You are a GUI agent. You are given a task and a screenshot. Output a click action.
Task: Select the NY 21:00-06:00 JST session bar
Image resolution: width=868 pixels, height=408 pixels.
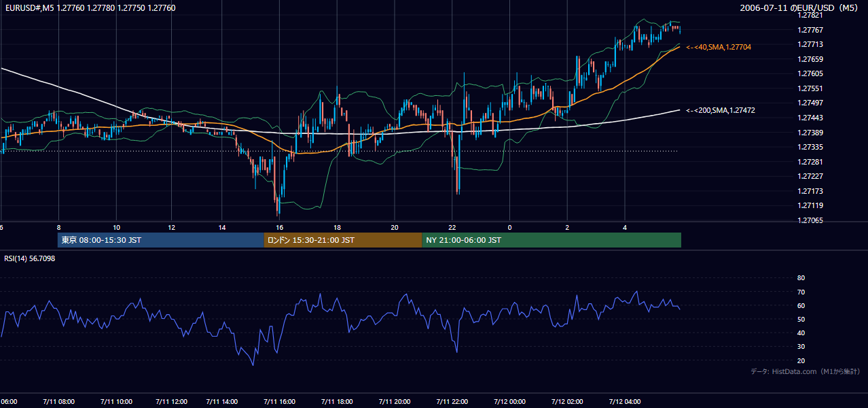coord(551,240)
